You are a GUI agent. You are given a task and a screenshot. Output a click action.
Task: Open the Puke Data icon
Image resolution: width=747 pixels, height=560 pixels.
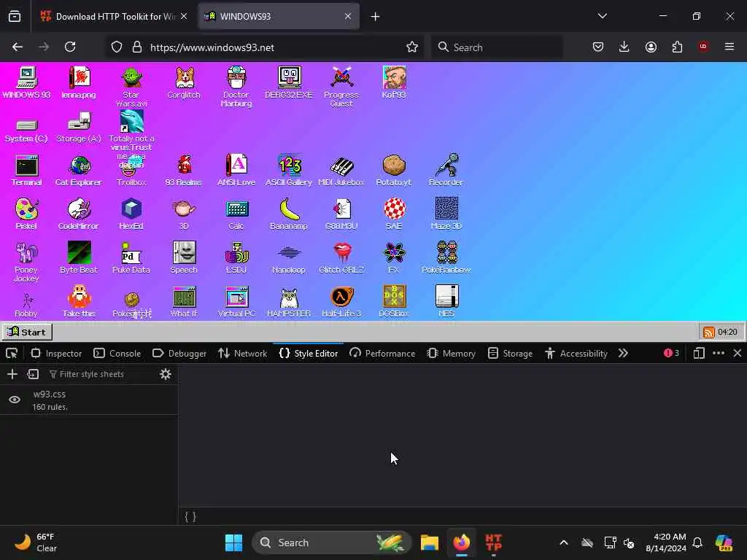pyautogui.click(x=131, y=257)
